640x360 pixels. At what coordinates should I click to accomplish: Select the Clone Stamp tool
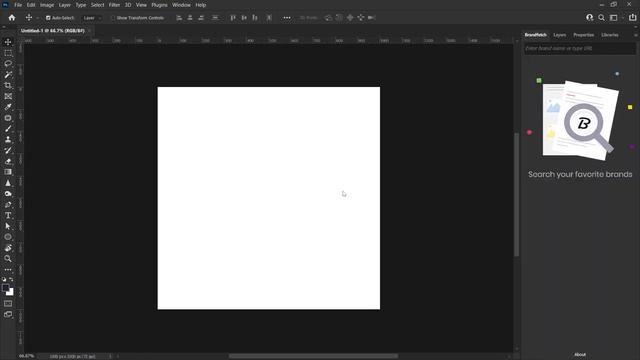click(x=8, y=140)
